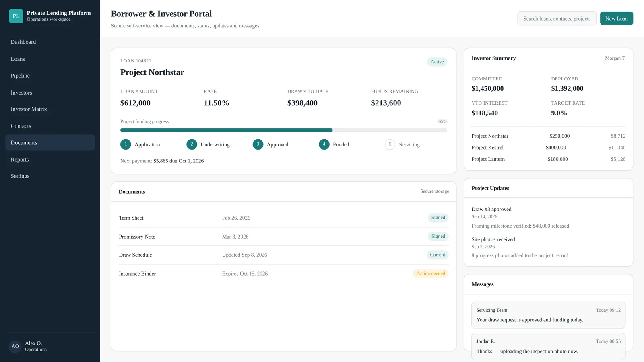Click the PL platform logo badge
Viewport: 644px width, 362px height.
pos(16,16)
